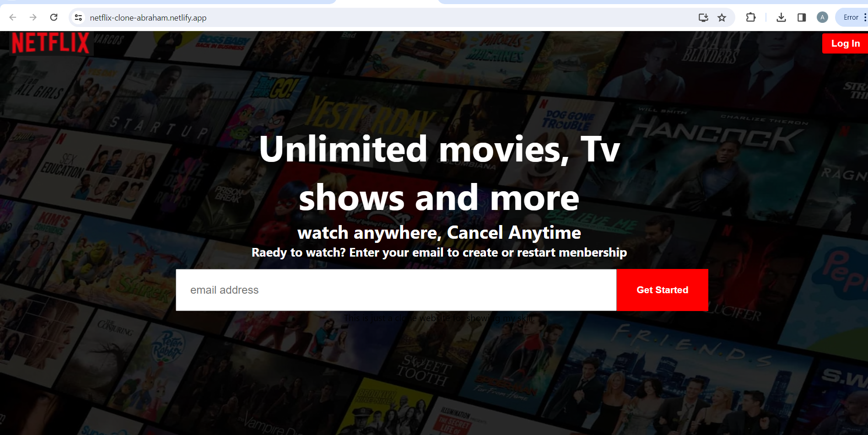Focus the email address input field

click(396, 290)
